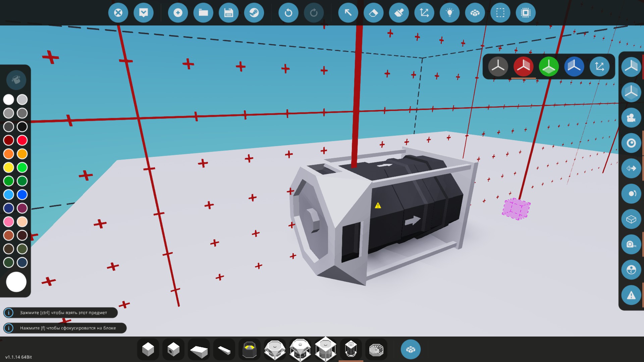Open the resize workbench tool in toolbar

[424, 13]
